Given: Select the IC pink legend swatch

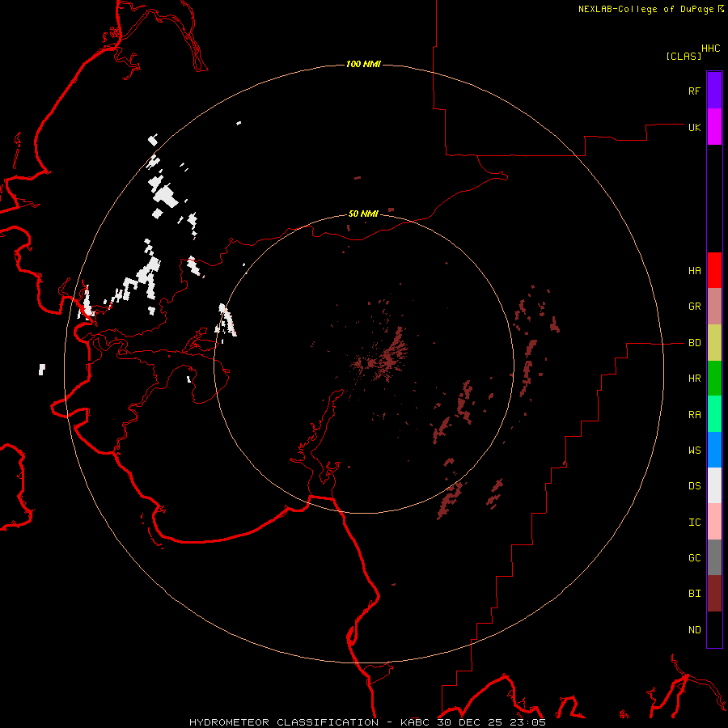Looking at the screenshot, I should coord(714,522).
